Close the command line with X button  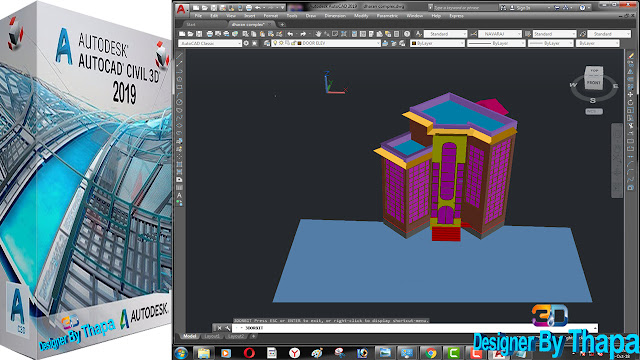(x=219, y=328)
